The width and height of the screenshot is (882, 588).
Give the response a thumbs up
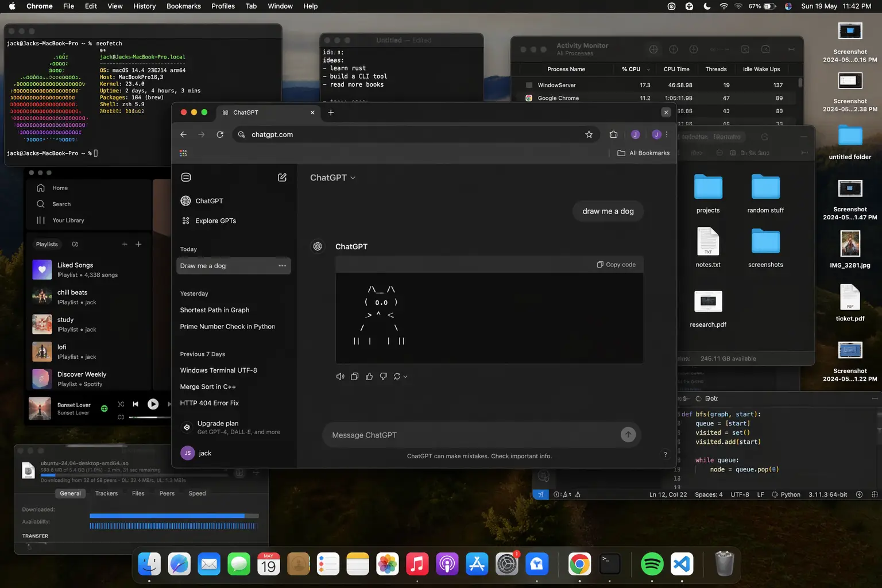pos(369,377)
